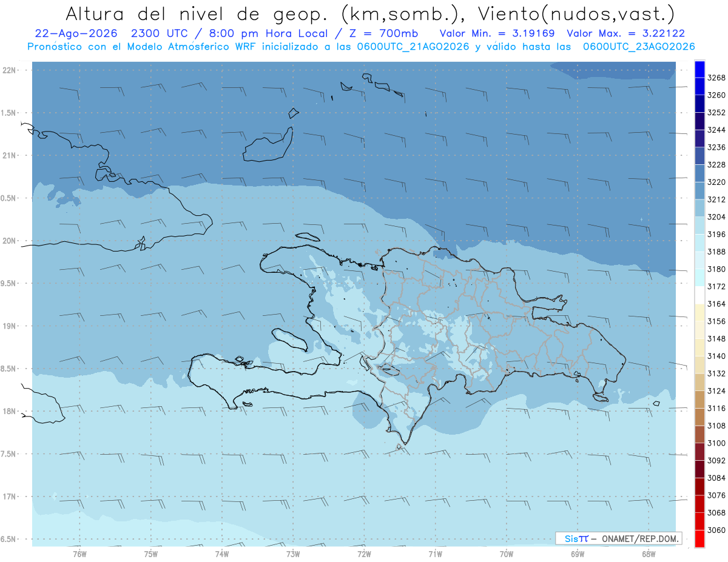The height and width of the screenshot is (562, 728).
Task: Click the 'Valor Min. = 3.19169' readout
Action: pyautogui.click(x=497, y=33)
